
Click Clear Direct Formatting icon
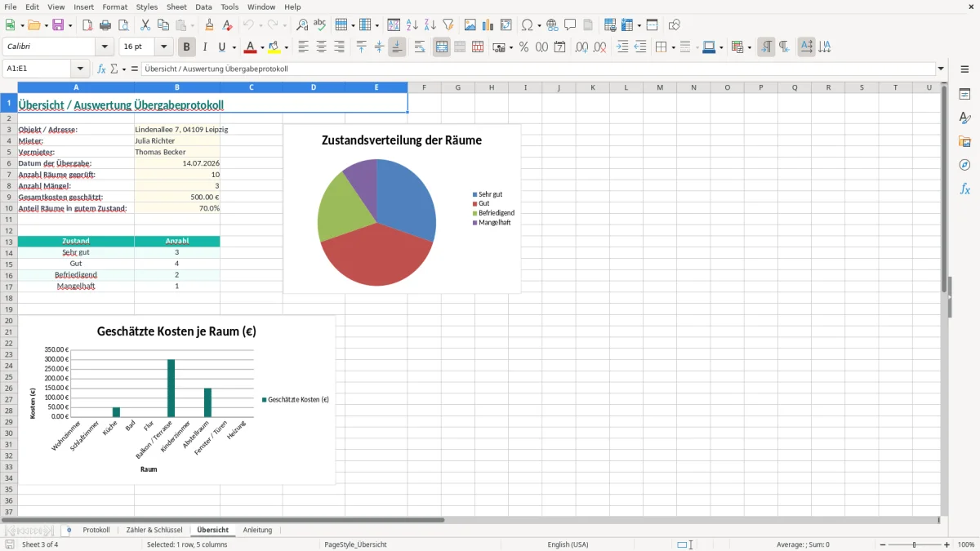[x=227, y=25]
